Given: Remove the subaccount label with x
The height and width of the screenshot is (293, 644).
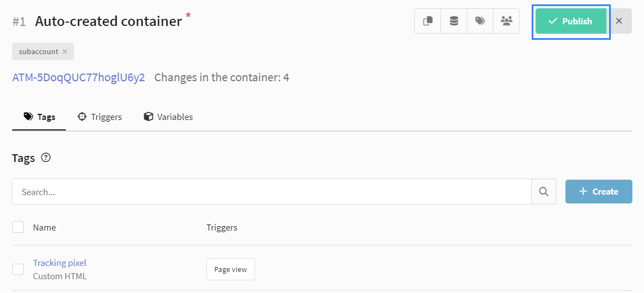Looking at the screenshot, I should [x=65, y=52].
